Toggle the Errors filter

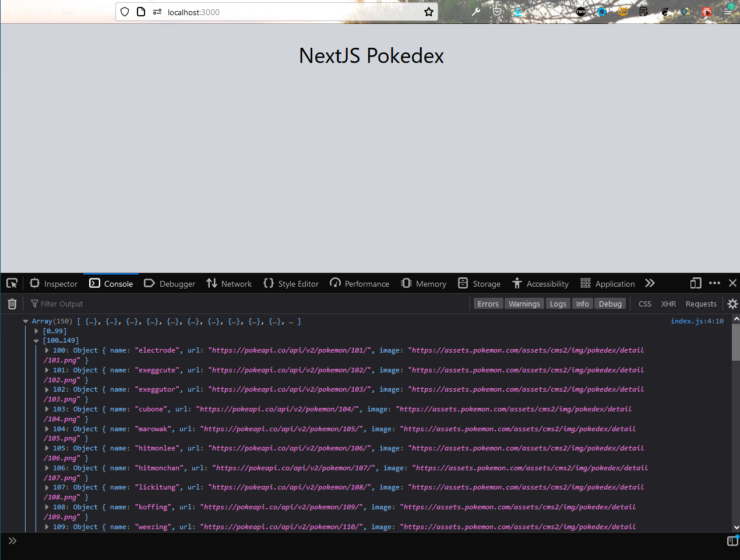[488, 304]
